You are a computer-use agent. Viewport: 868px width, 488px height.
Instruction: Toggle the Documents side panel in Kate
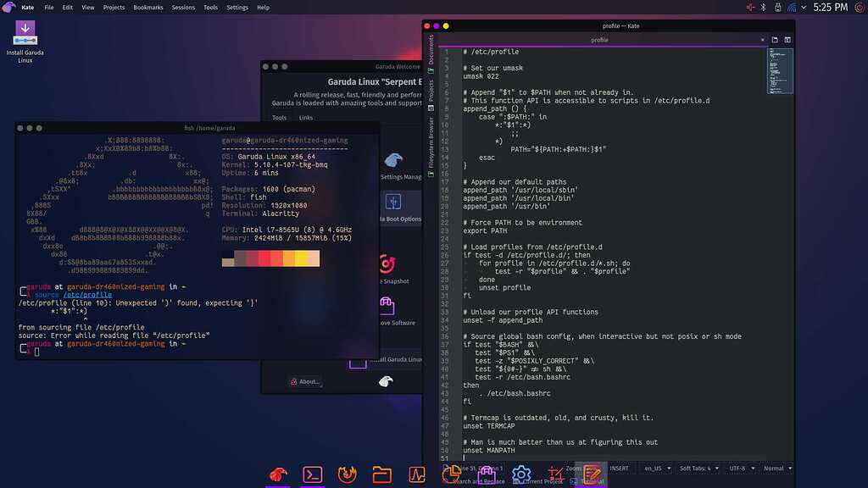click(x=431, y=50)
